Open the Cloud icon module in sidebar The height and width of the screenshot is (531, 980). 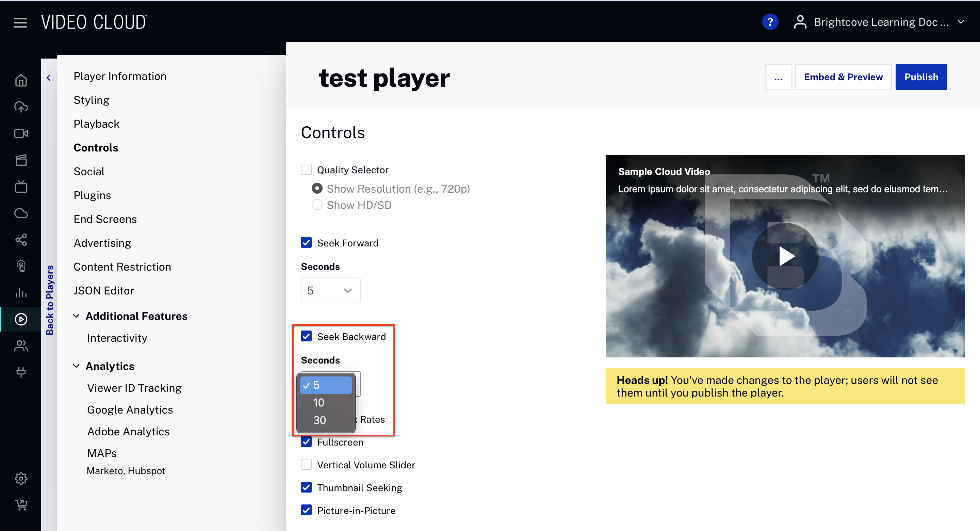21,213
